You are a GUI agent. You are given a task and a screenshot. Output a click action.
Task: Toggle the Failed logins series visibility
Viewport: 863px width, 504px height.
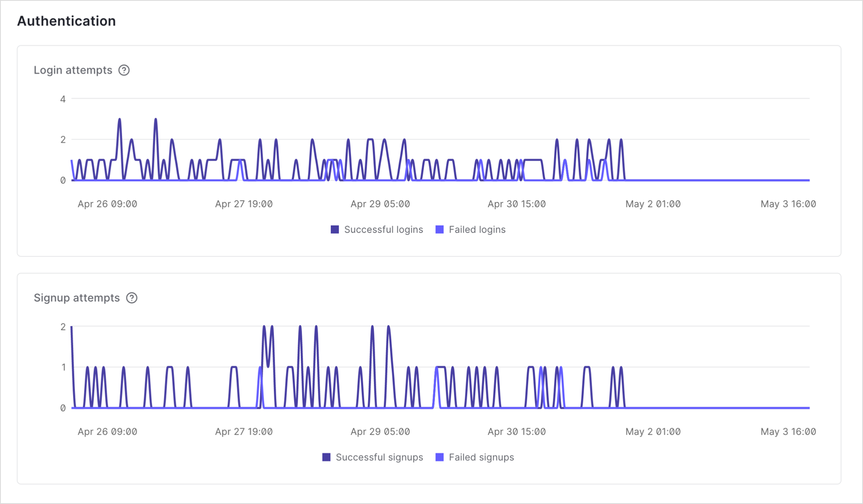(x=440, y=229)
